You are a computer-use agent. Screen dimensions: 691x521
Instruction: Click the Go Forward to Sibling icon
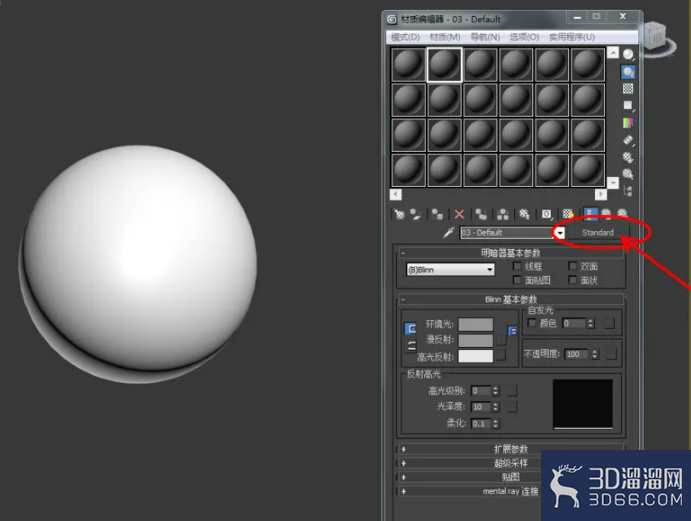[x=622, y=214]
